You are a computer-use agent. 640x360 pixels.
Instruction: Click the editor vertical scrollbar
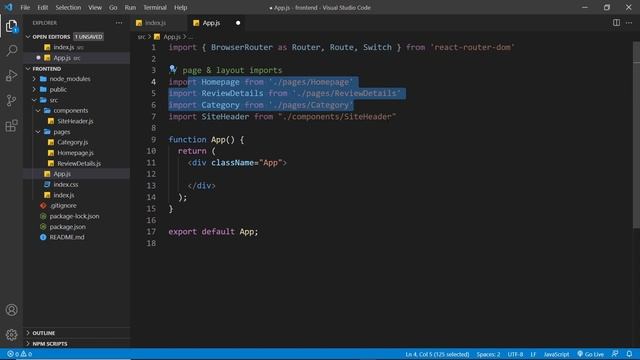636,135
